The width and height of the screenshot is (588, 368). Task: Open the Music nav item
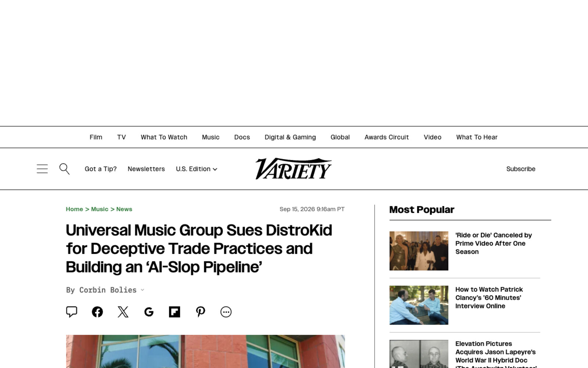point(211,137)
